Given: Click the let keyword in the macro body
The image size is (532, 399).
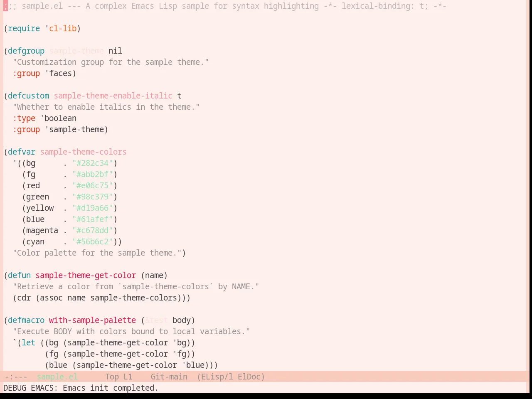Looking at the screenshot, I should click(x=28, y=342).
